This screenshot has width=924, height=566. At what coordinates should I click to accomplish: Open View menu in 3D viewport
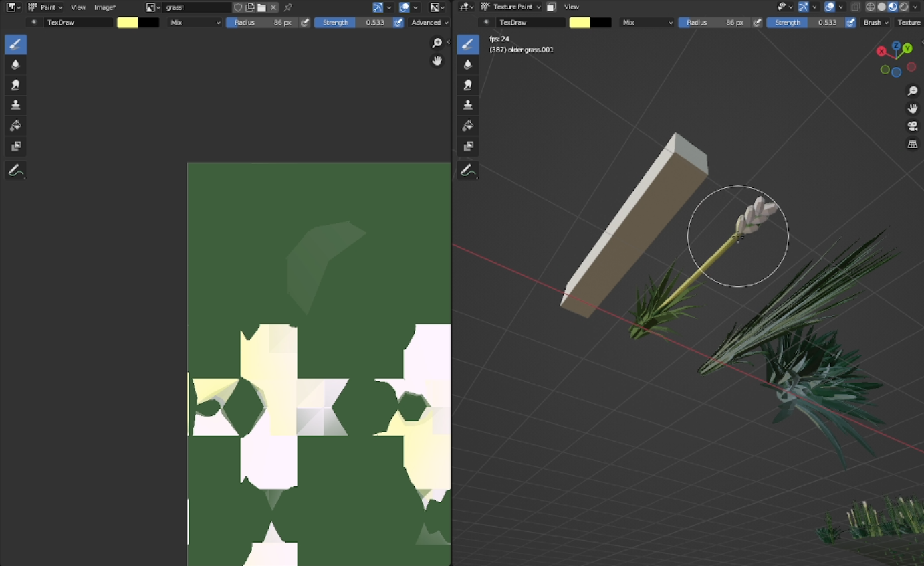pos(572,7)
